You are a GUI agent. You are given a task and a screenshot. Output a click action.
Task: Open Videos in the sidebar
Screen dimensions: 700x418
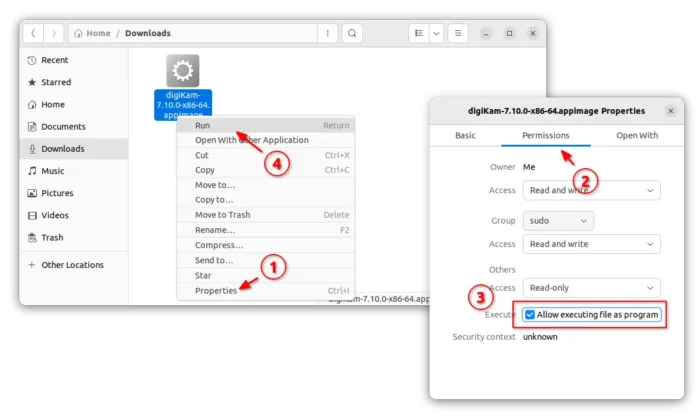tap(74, 215)
